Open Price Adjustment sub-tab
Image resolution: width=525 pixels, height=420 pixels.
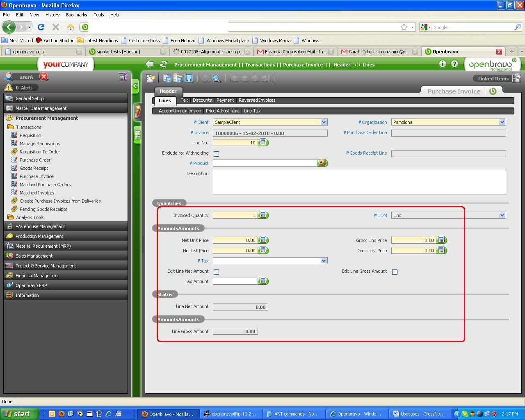tap(222, 111)
